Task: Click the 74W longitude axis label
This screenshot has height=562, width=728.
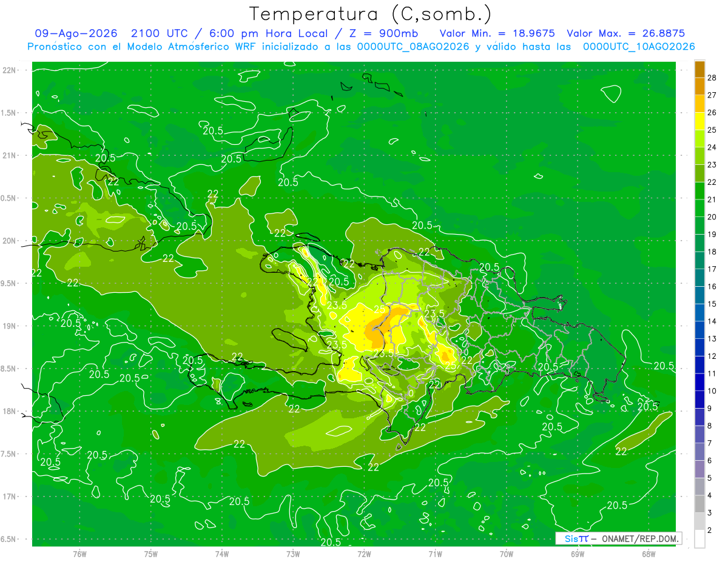Action: tap(222, 554)
